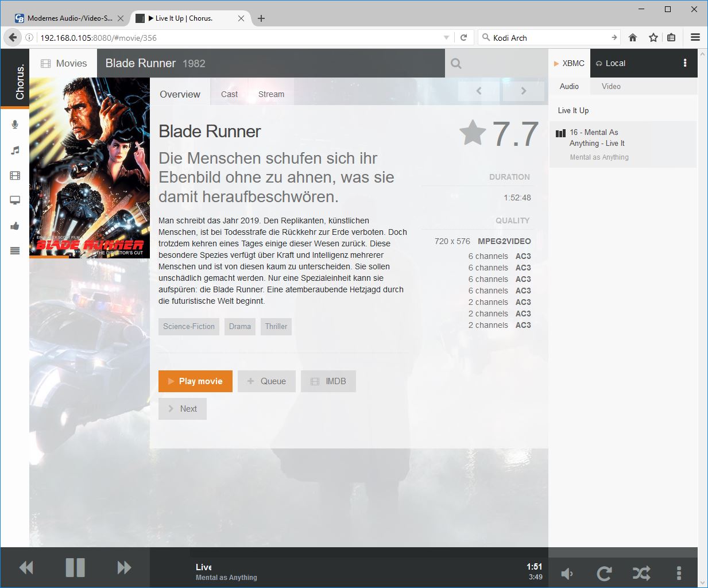Open the Movies breadcrumb link

64,63
